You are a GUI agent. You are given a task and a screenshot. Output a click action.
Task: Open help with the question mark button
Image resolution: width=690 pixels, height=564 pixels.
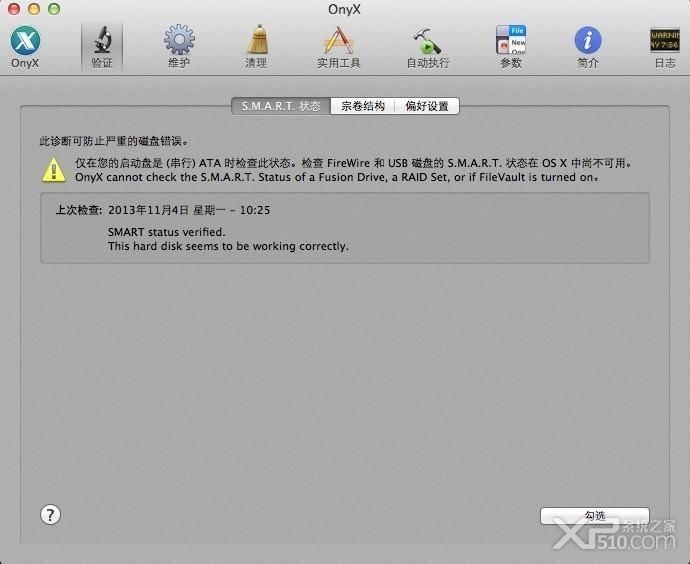51,514
